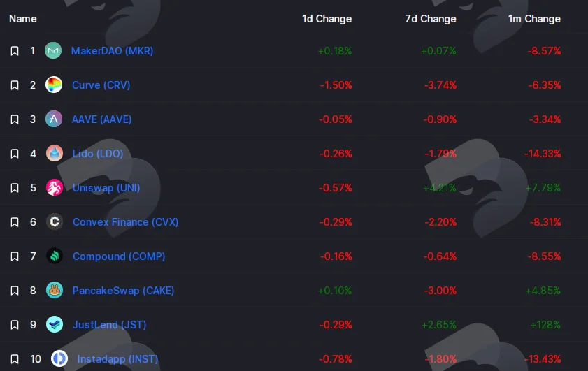Image resolution: width=588 pixels, height=371 pixels.
Task: Click the PancakeSwap bunny logo icon
Action: coord(55,290)
